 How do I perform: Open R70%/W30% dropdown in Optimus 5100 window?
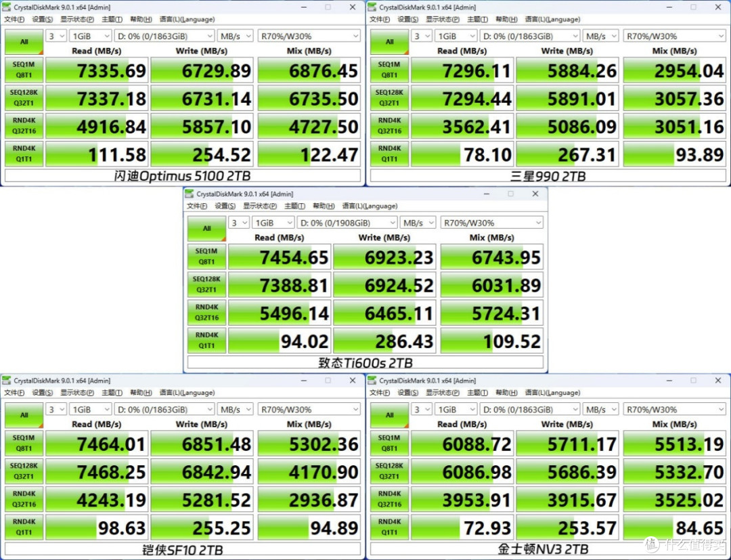(x=309, y=37)
